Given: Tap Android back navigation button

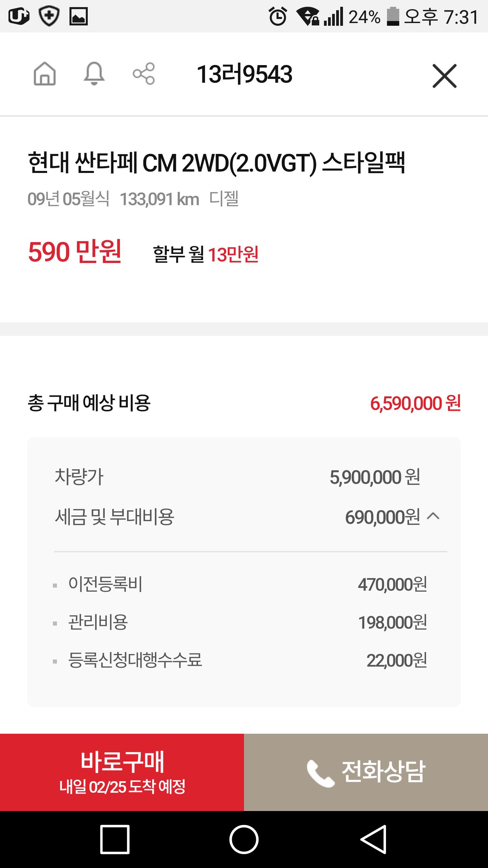Looking at the screenshot, I should pos(373,840).
